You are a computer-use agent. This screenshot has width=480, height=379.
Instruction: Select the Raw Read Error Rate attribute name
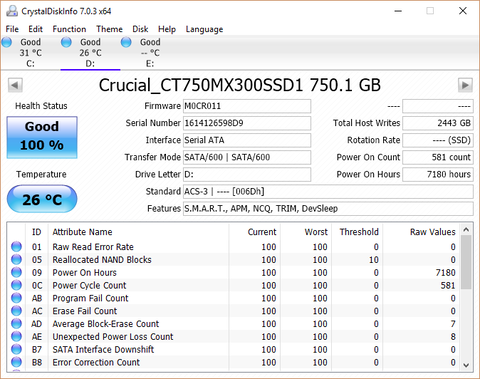[93, 247]
